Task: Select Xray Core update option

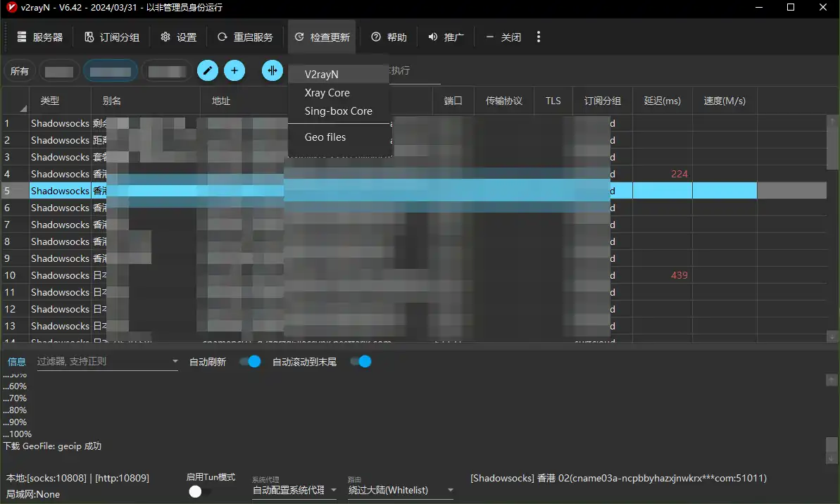Action: click(x=339, y=93)
